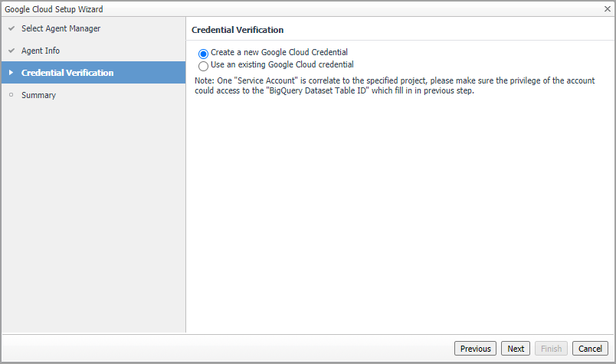Click the checkmark icon beside Select Agent Manager
The image size is (616, 364).
[x=11, y=28]
